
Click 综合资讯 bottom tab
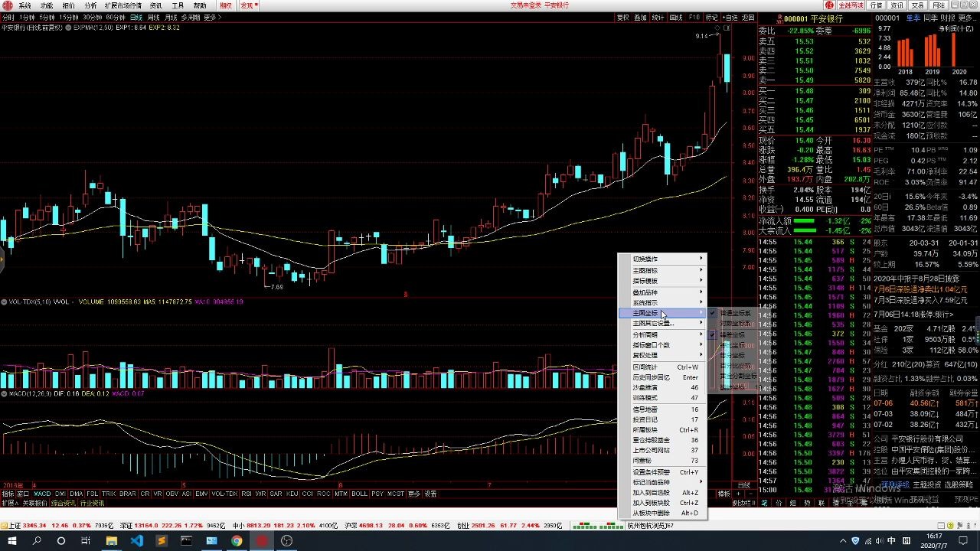click(63, 504)
